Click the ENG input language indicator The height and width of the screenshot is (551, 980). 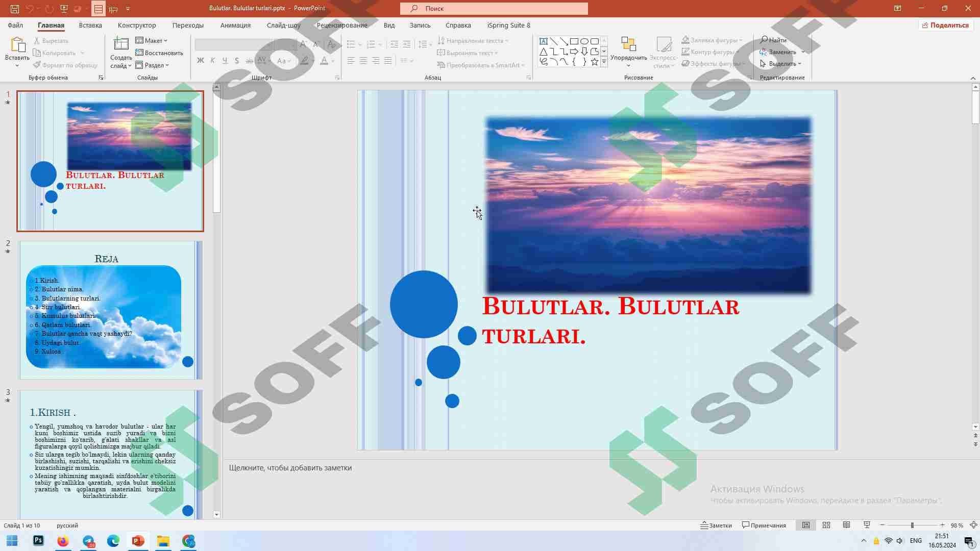coord(916,541)
